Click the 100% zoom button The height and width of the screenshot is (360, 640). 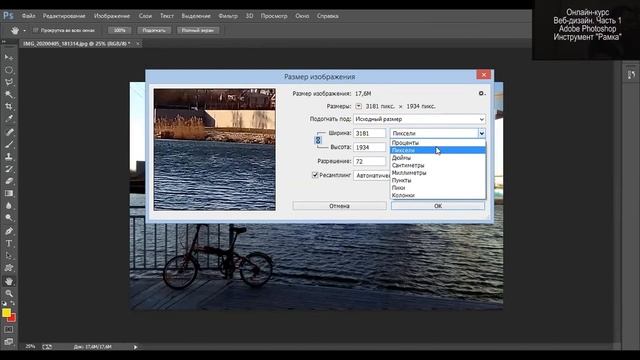click(x=120, y=30)
